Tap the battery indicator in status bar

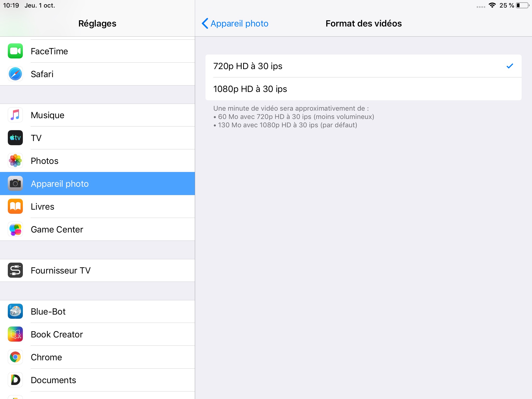coord(523,5)
